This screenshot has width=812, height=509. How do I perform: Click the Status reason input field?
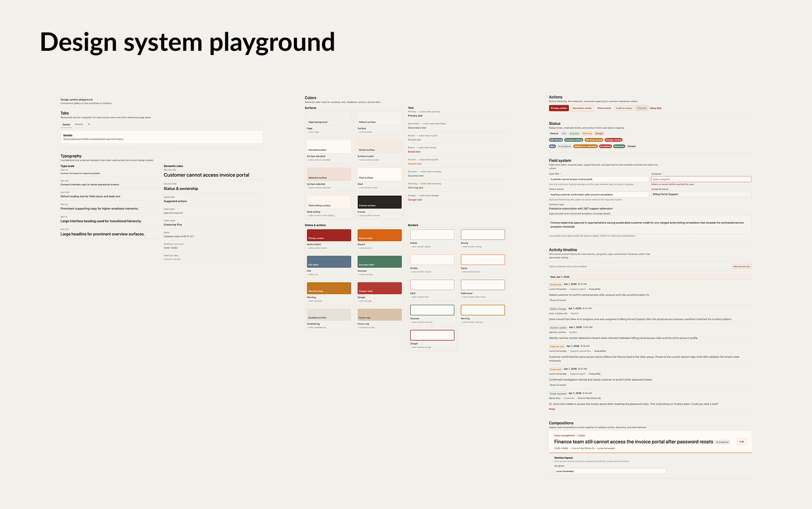[x=598, y=194]
